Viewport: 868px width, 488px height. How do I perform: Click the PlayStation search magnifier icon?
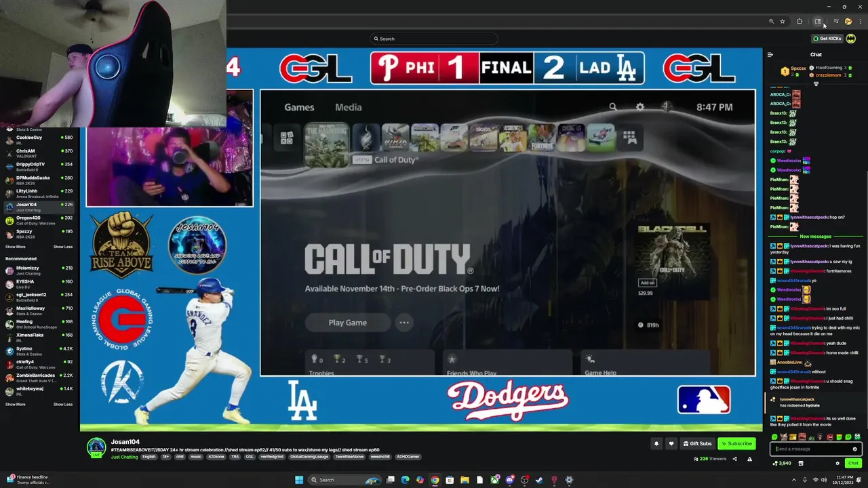pos(613,107)
